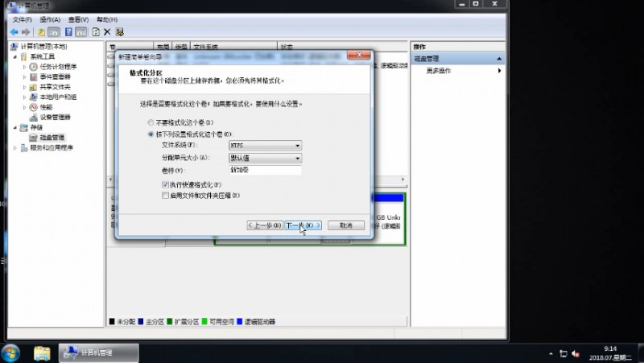Select 计算机管理(本地) root node
The height and width of the screenshot is (363, 644).
(x=44, y=47)
